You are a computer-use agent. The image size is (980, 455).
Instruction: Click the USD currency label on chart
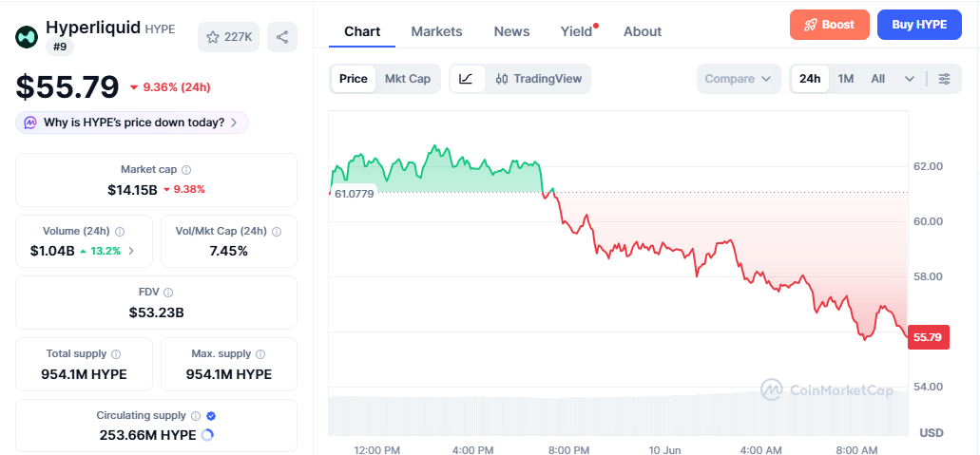(x=932, y=432)
